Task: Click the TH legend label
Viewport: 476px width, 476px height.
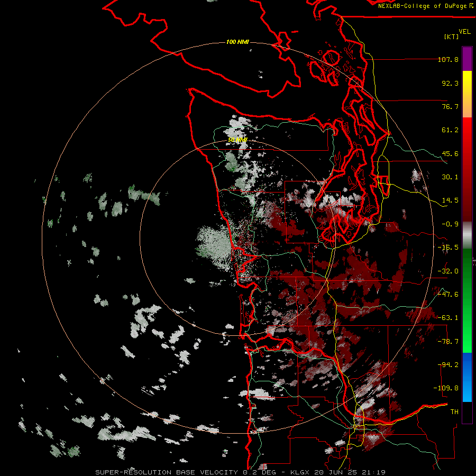Action: 454,412
